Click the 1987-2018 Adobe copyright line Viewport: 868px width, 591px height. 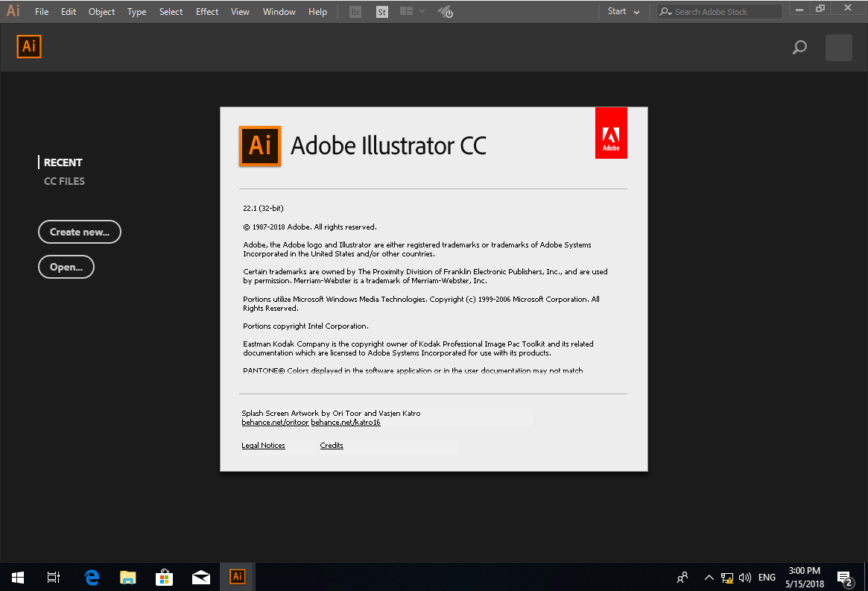click(x=310, y=227)
